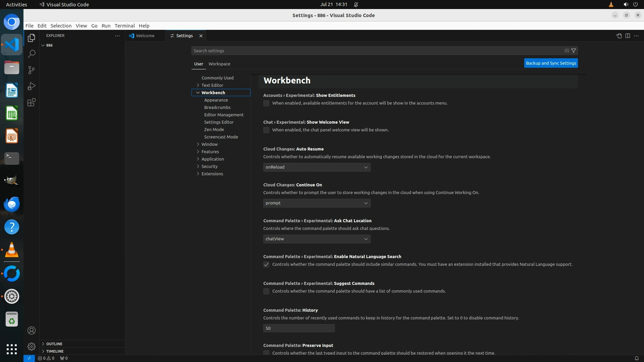Enable Suggest Commands checkbox
Screen dimensions: 644x362
pos(266,291)
